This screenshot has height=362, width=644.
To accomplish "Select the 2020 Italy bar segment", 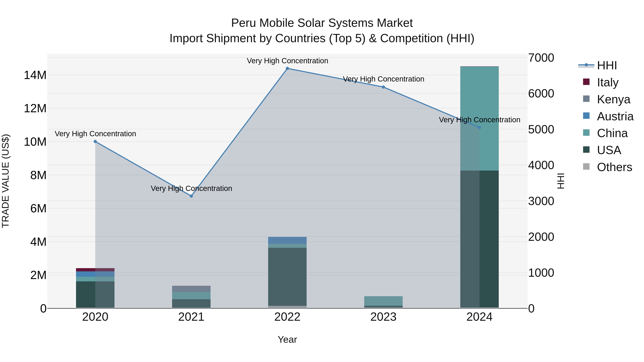I will pyautogui.click(x=95, y=270).
